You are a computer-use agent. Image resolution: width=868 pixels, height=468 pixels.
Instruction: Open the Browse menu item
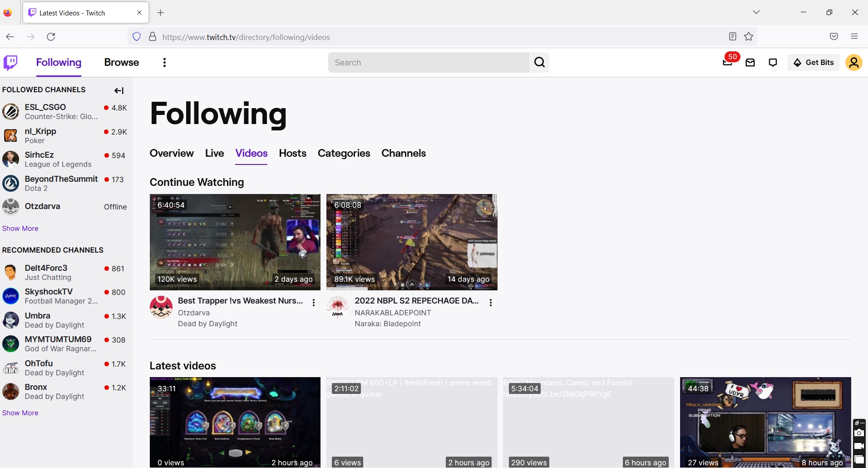[x=121, y=62]
